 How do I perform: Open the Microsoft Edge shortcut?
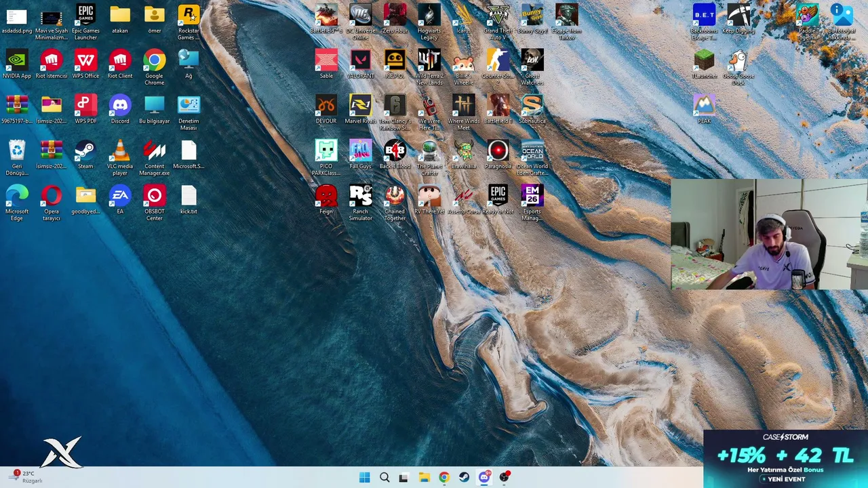pos(17,203)
